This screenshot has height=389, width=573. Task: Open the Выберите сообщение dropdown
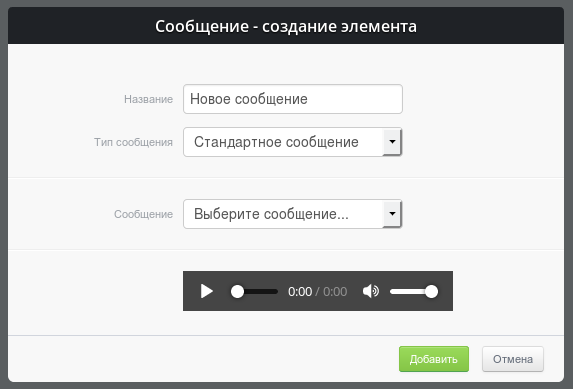pyautogui.click(x=293, y=214)
